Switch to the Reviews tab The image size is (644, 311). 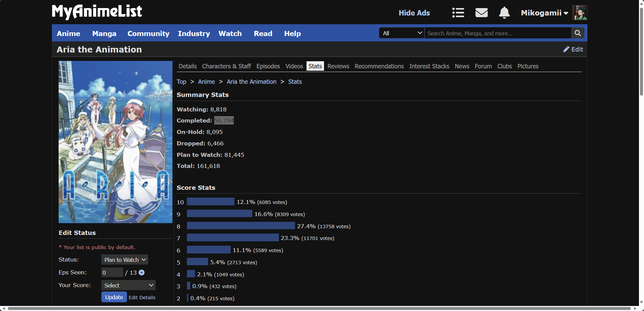click(338, 66)
